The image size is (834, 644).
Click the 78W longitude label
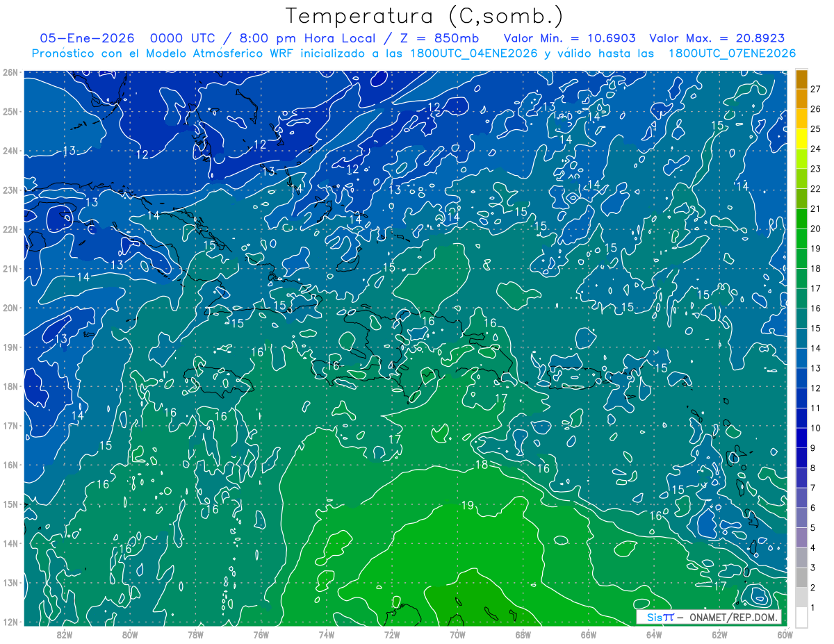(x=195, y=634)
